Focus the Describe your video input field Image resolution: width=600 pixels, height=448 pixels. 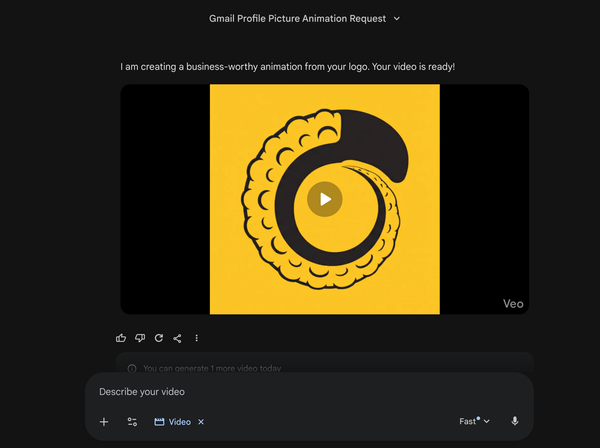300,392
